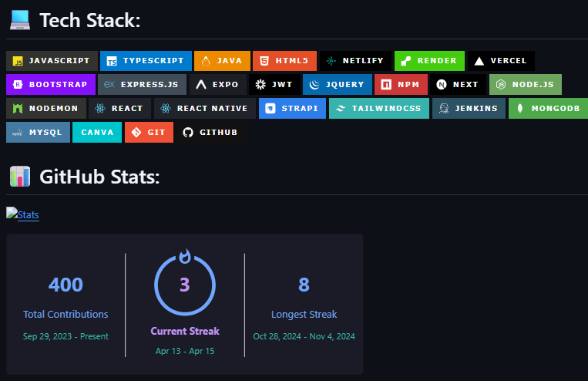This screenshot has height=381, width=588.
Task: Select the purple Bootstrap badge
Action: tap(51, 85)
